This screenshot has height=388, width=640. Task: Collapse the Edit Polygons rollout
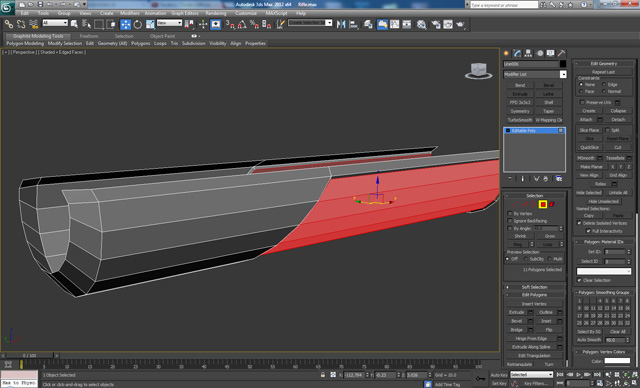[x=535, y=295]
